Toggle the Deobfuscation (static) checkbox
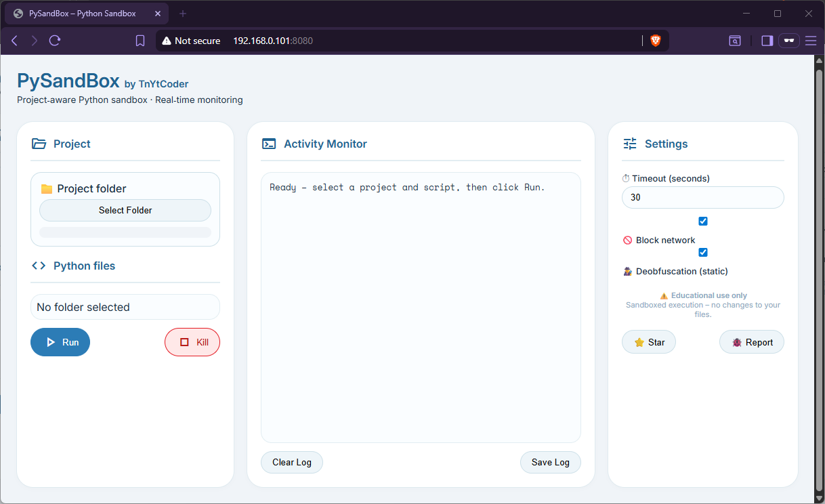825x504 pixels. (703, 253)
